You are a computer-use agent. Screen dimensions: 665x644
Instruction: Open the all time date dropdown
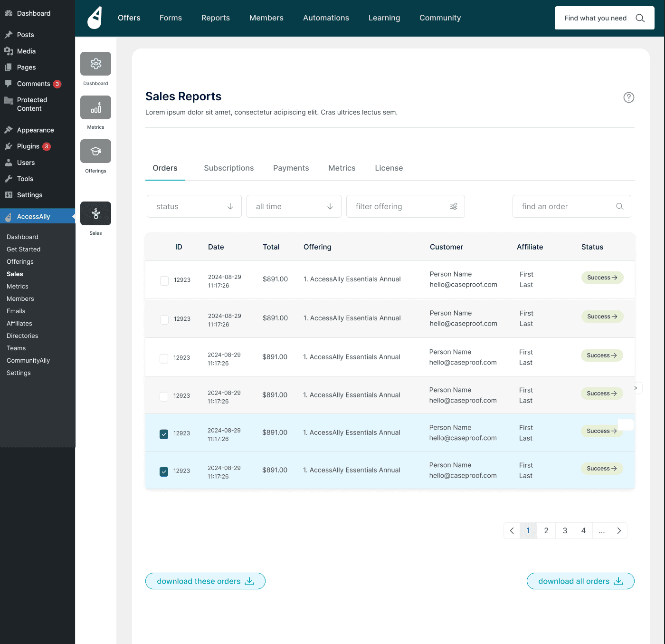pos(294,206)
